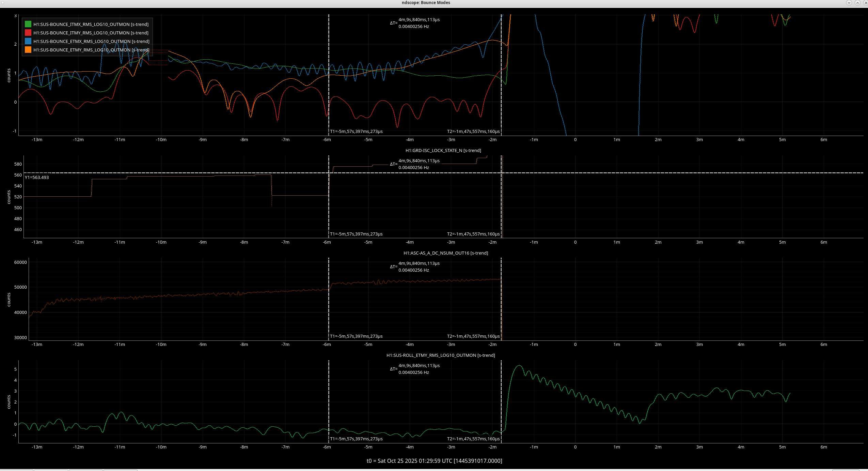Click the orange ETMY legend swatch
The image size is (868, 471).
(28, 50)
